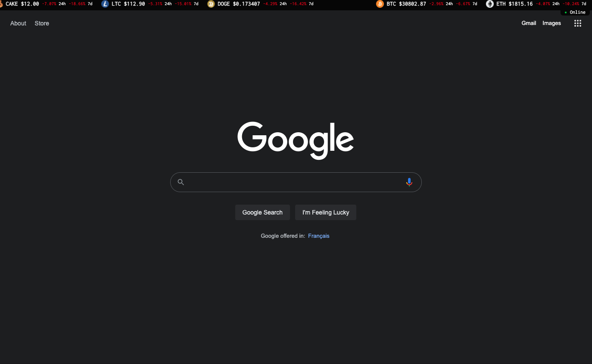The width and height of the screenshot is (592, 364).
Task: Click the Online status indicator
Action: [x=575, y=12]
